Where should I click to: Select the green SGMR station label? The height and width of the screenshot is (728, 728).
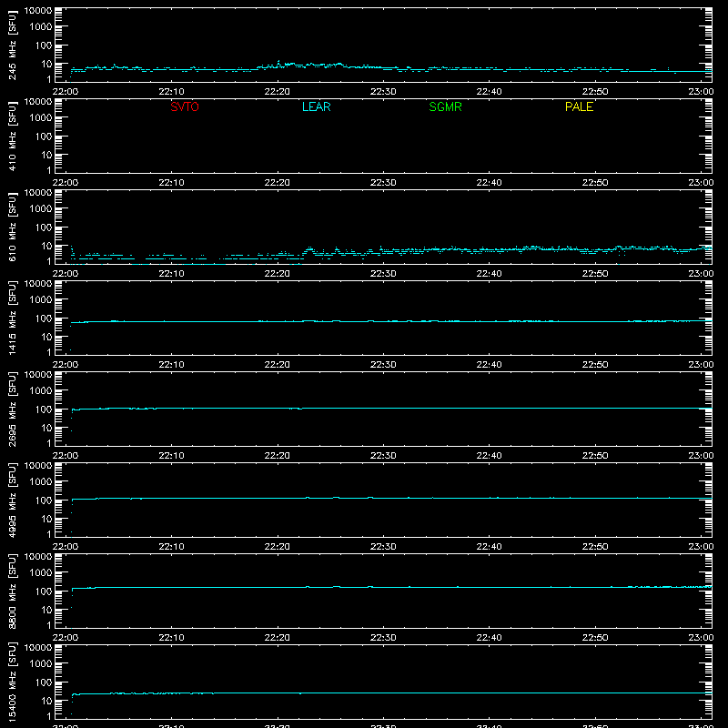(445, 106)
